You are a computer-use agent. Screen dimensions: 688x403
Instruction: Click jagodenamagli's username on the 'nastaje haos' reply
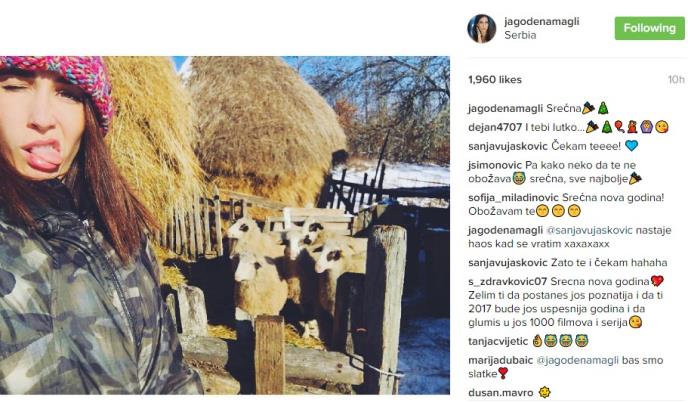[x=506, y=229]
